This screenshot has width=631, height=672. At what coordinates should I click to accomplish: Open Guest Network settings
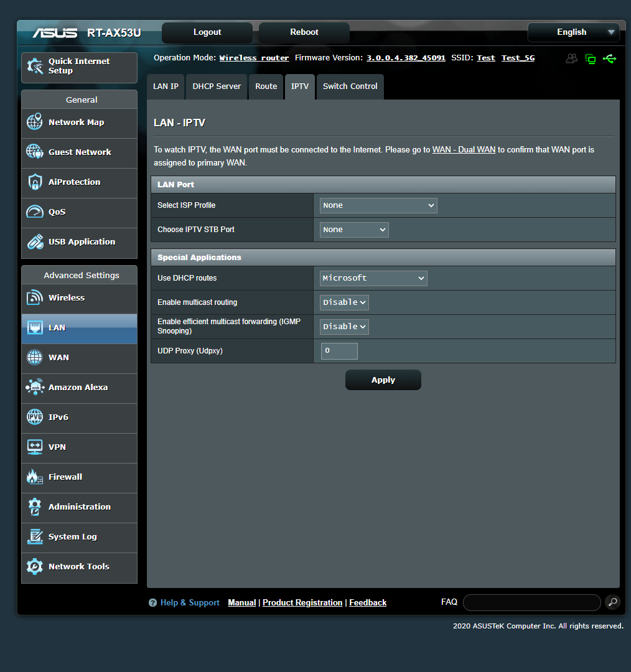[79, 152]
